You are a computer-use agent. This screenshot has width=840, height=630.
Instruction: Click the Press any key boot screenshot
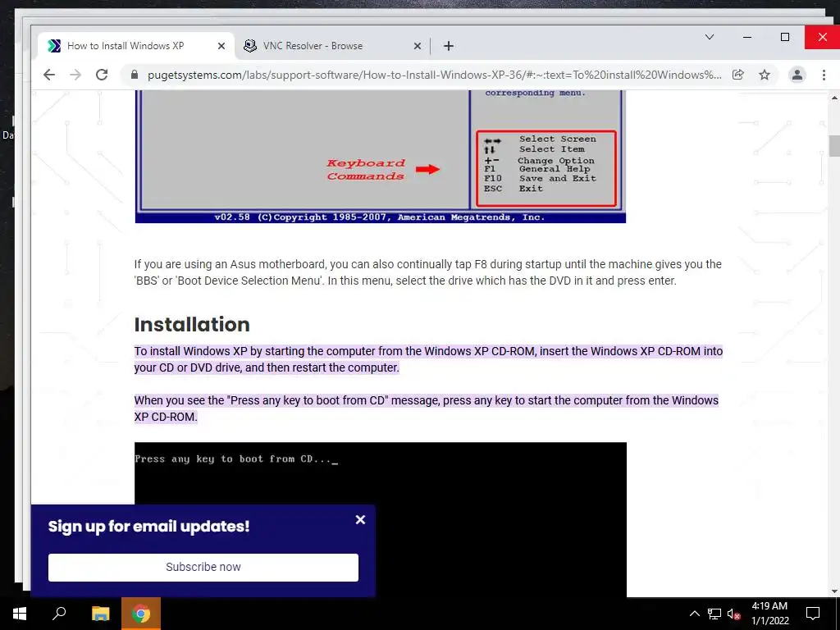click(x=381, y=519)
